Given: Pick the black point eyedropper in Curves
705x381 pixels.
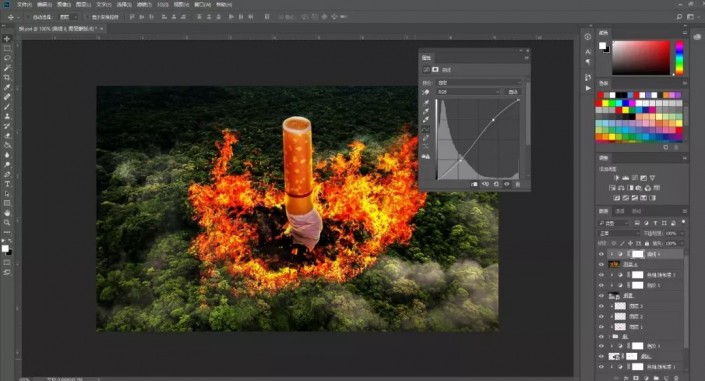Looking at the screenshot, I should click(x=425, y=103).
